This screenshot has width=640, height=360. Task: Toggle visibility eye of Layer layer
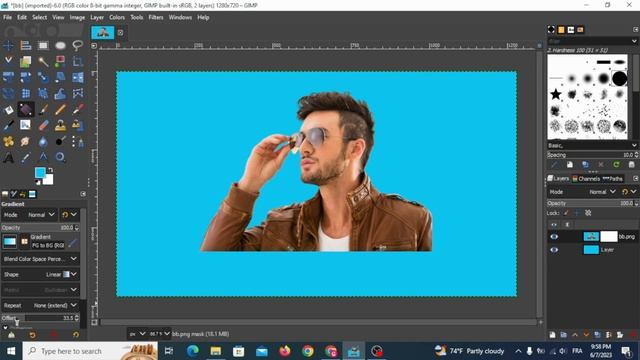[554, 250]
